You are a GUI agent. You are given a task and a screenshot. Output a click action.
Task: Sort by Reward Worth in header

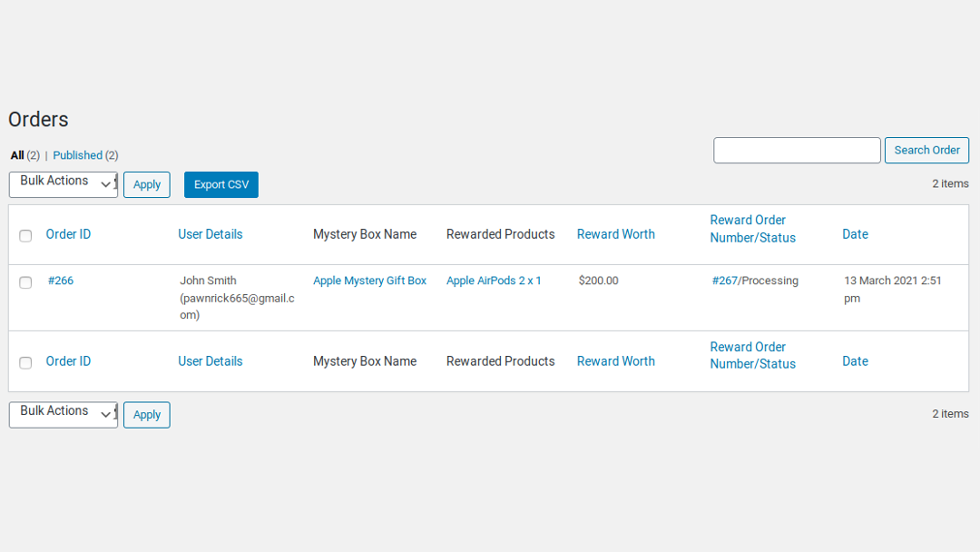pyautogui.click(x=615, y=234)
